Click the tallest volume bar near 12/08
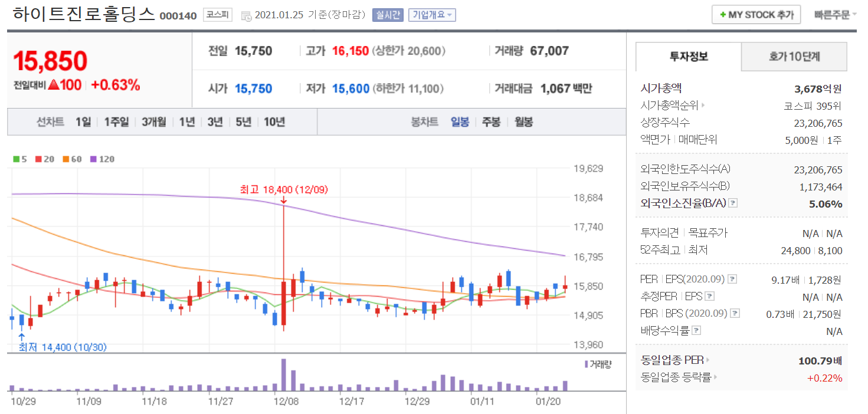The image size is (868, 414). [284, 374]
